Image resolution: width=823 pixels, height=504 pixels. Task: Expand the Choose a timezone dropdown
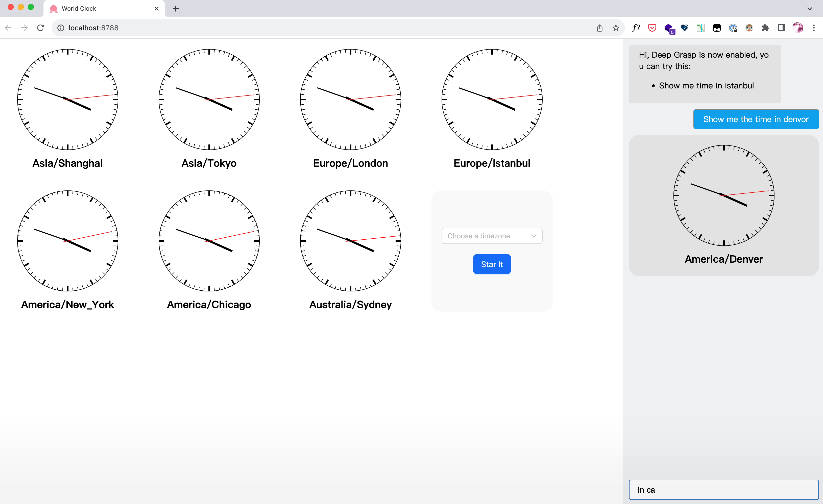coord(492,236)
